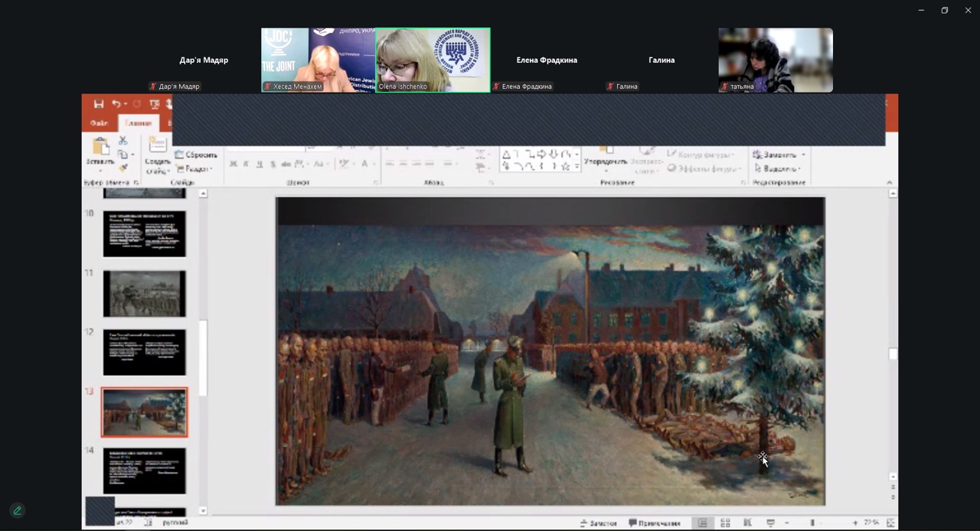The image size is (980, 531).
Task: Start slideshow from status bar icon
Action: click(770, 523)
